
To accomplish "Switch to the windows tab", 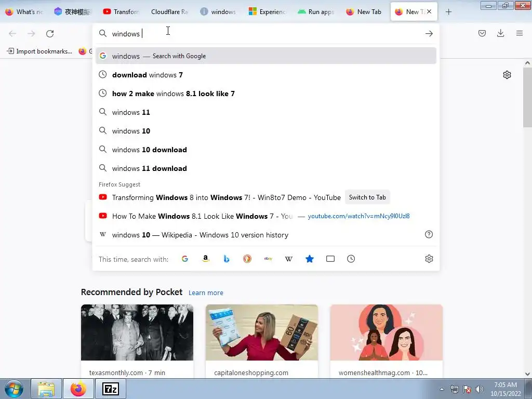I will point(219,12).
